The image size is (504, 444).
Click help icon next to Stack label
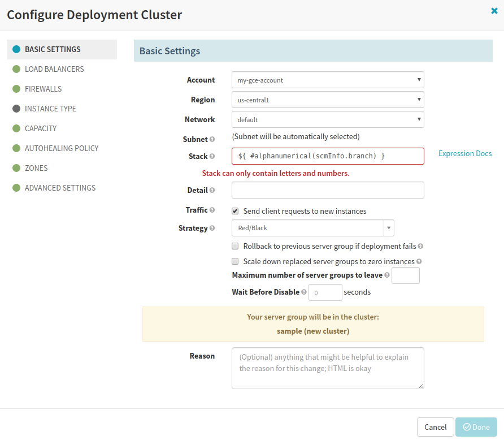click(212, 156)
